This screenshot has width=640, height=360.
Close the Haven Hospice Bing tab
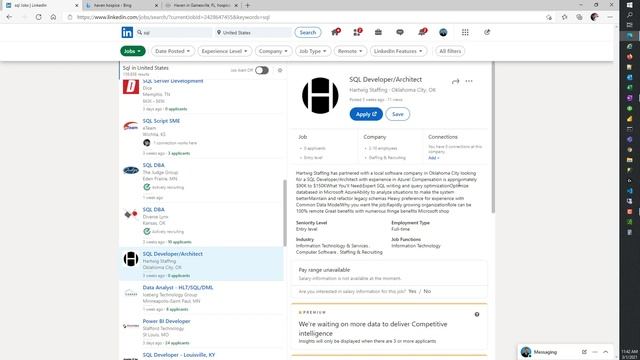pos(156,5)
